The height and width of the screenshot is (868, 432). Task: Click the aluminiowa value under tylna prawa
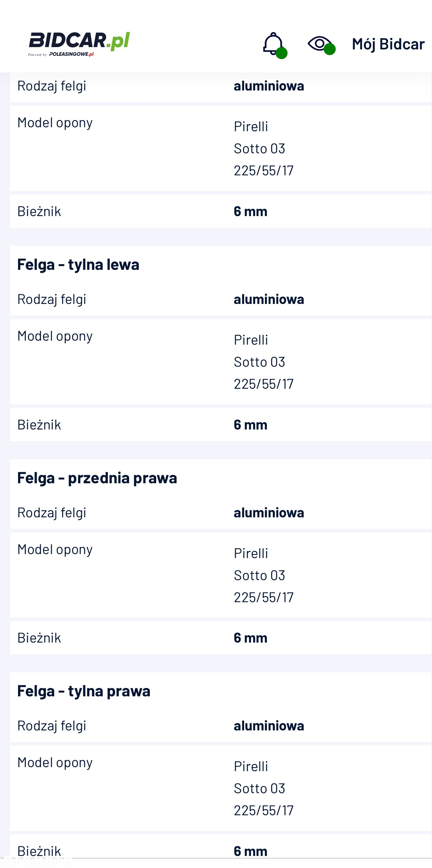[269, 726]
